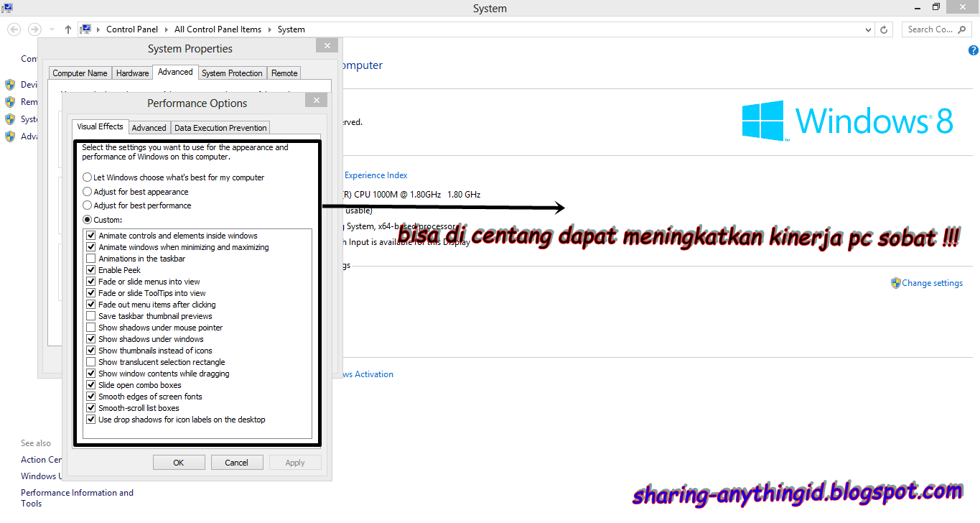Open the Experience Index link
The height and width of the screenshot is (523, 980).
tap(376, 175)
